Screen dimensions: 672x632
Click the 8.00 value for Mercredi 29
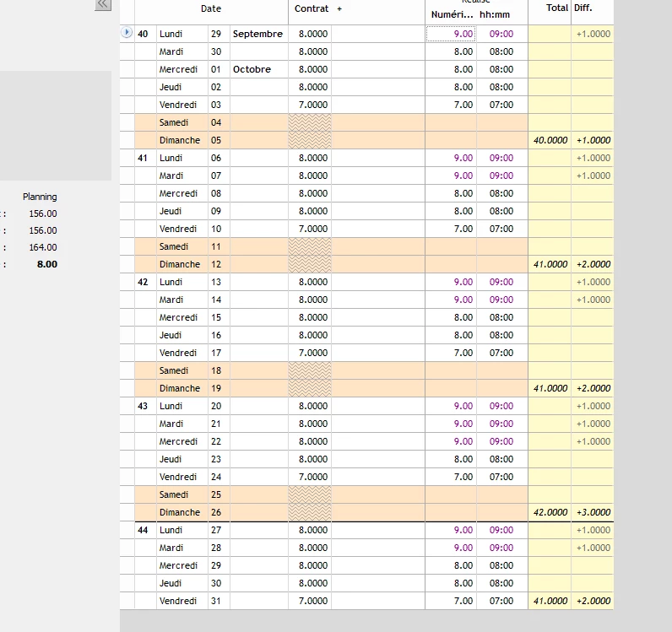[x=463, y=565]
